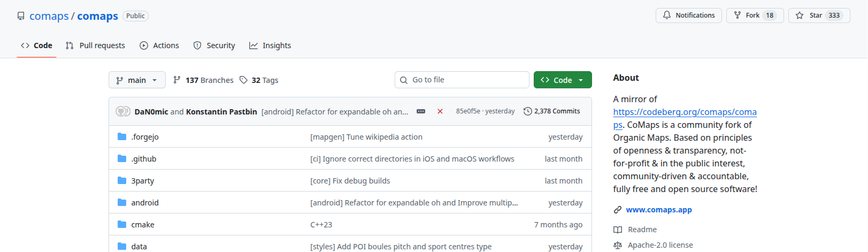
Task: Click the red failed checks X icon
Action: point(440,111)
